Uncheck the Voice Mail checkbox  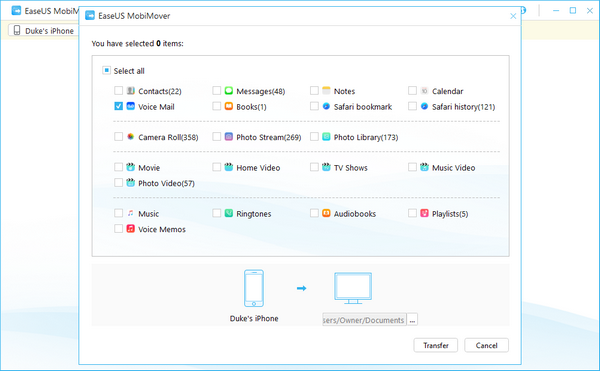(118, 106)
